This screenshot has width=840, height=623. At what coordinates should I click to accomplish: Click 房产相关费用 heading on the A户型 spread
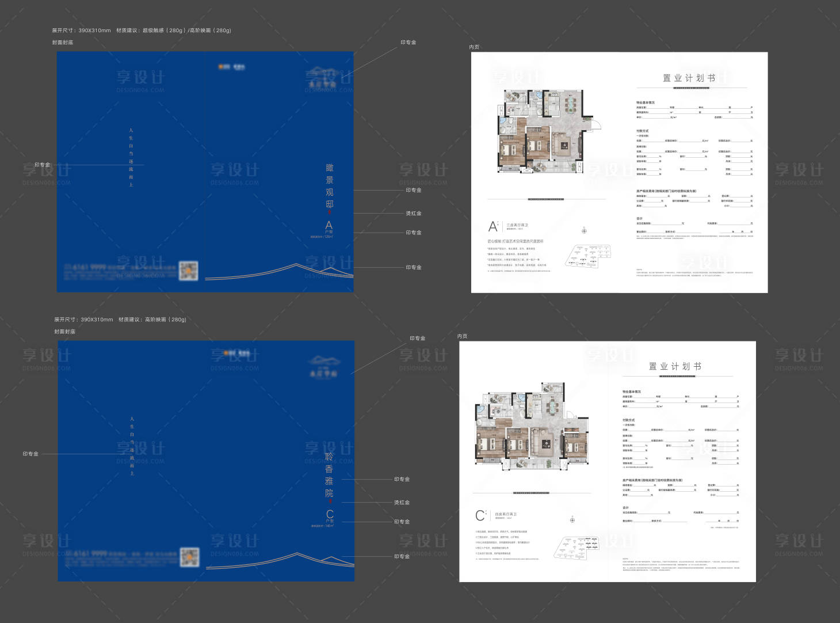tap(666, 191)
